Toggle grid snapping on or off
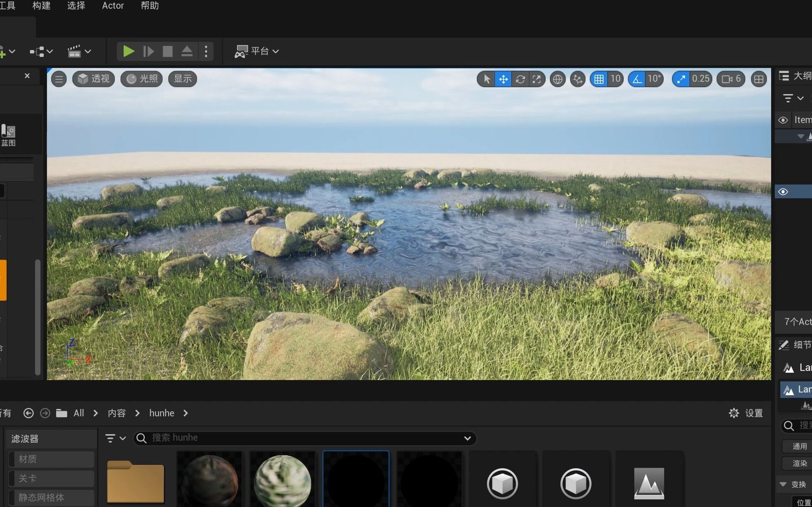The width and height of the screenshot is (812, 507). tap(599, 79)
